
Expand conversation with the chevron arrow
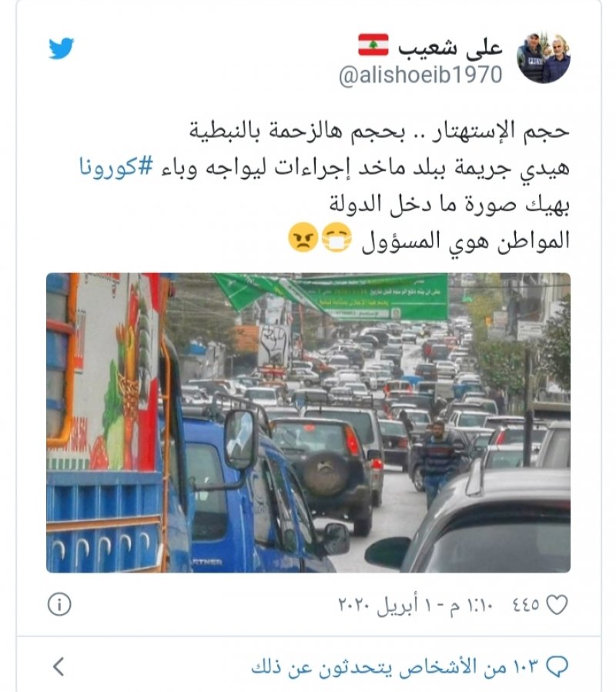59,667
